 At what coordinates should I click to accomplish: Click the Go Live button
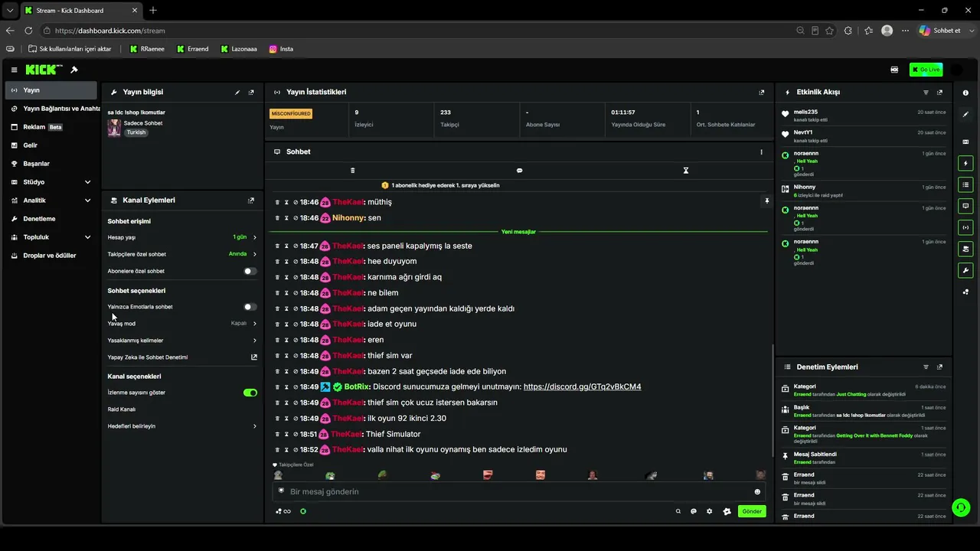click(x=926, y=70)
